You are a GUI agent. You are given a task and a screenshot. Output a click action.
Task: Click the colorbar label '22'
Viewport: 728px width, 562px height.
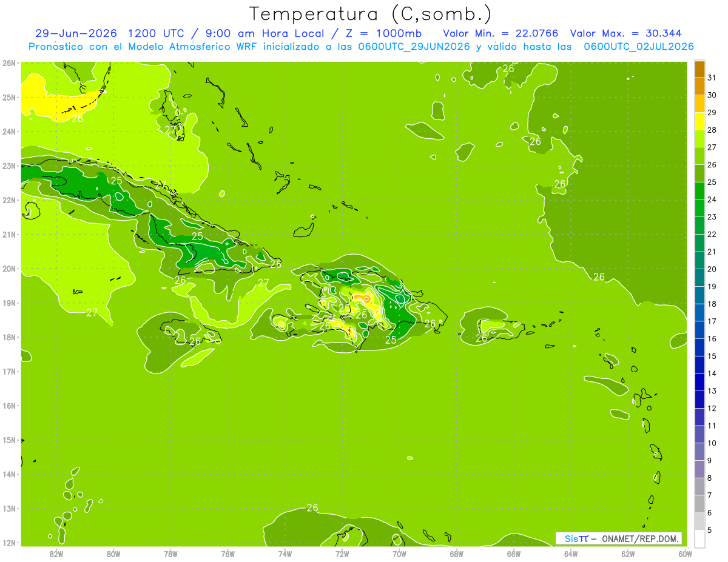click(x=712, y=235)
